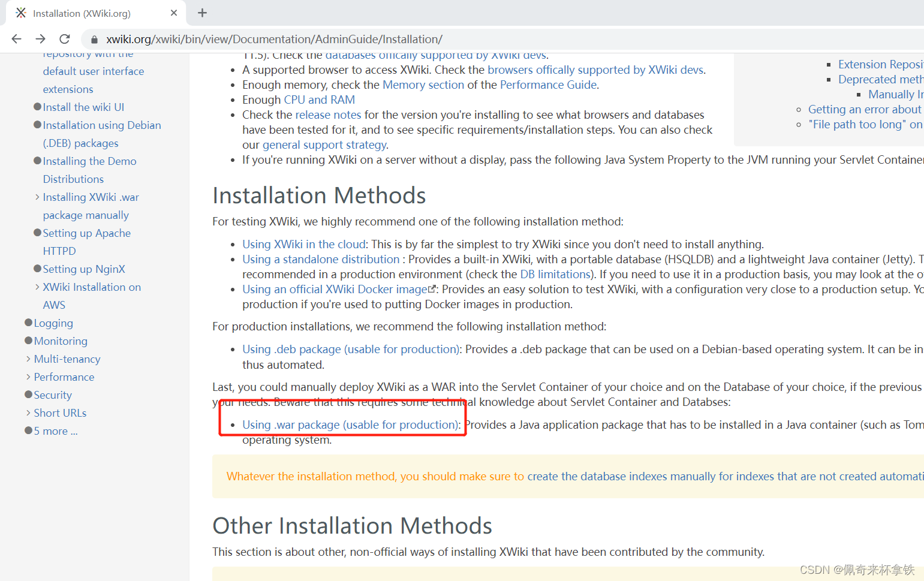Click the Other Installation Methods heading
924x581 pixels.
(x=352, y=526)
